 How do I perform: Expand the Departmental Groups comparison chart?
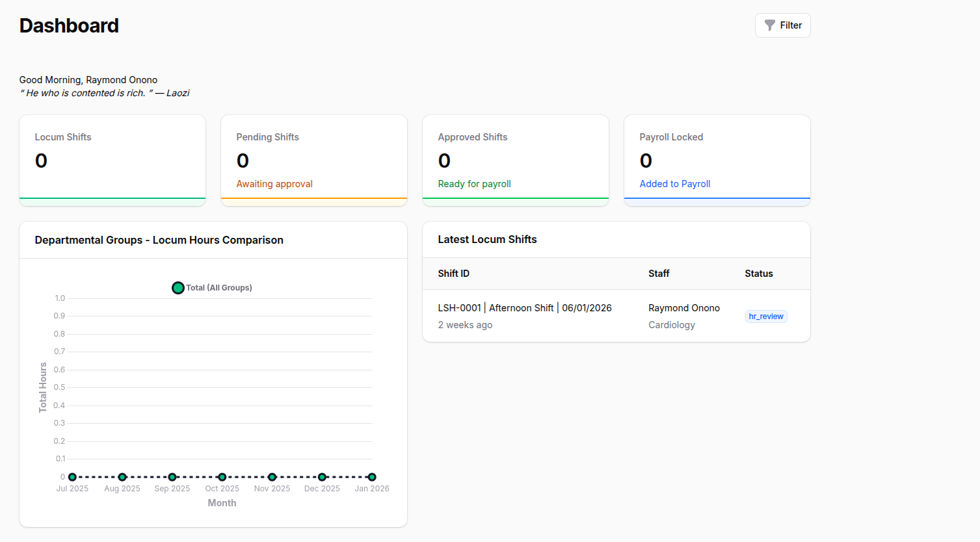[159, 240]
